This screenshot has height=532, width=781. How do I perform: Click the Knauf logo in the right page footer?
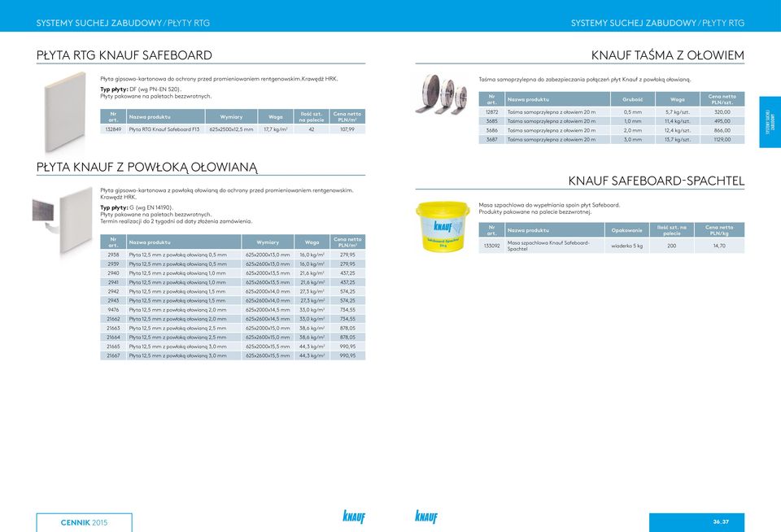[x=426, y=517]
